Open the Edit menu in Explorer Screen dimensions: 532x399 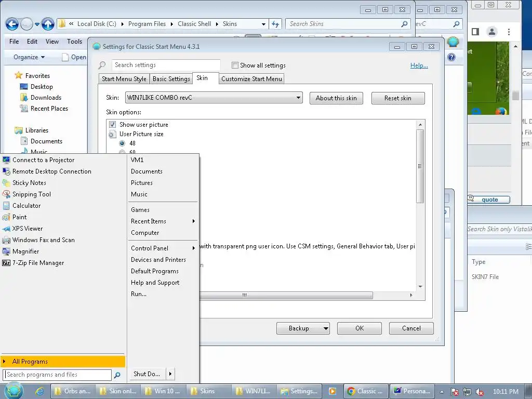point(32,42)
